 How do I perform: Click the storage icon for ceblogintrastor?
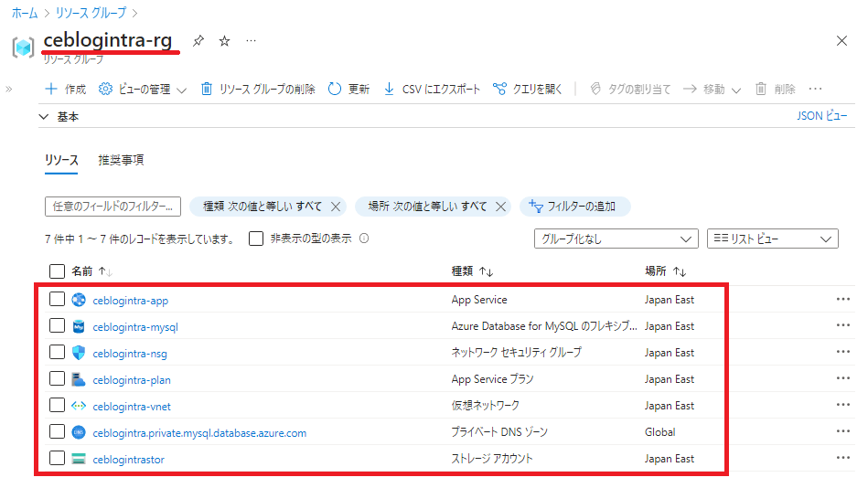pyautogui.click(x=79, y=459)
